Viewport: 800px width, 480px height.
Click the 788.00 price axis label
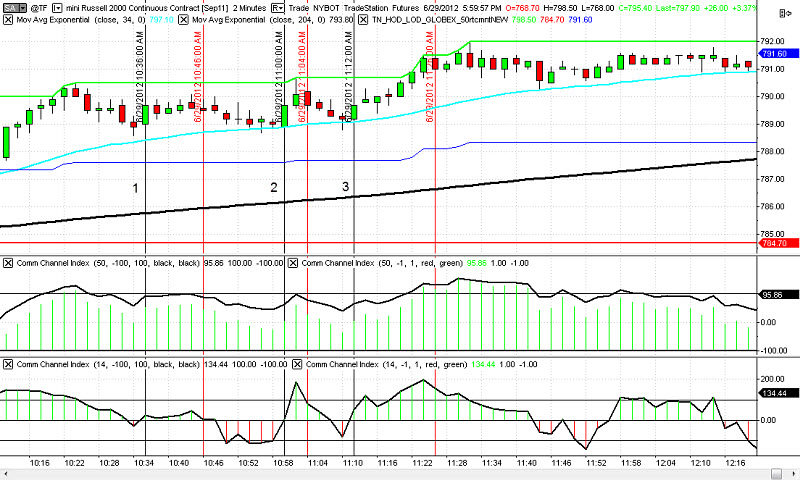[771, 151]
